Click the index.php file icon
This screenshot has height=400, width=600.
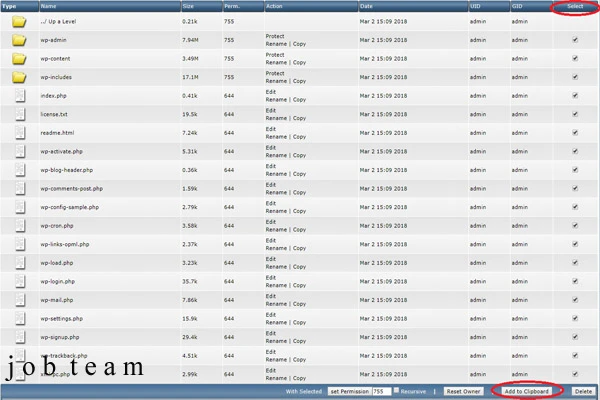tap(19, 96)
